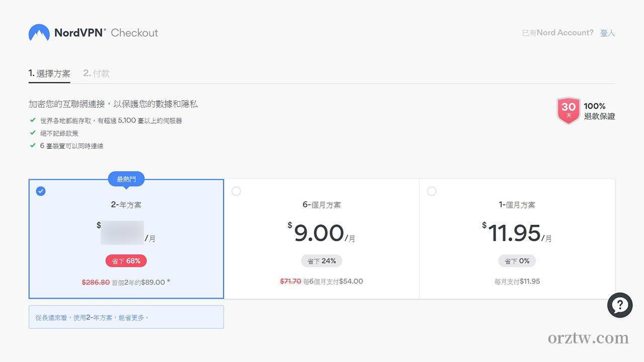Click the NordVPN mountain logo icon
Viewport: 644px width, 362px height.
pyautogui.click(x=39, y=33)
